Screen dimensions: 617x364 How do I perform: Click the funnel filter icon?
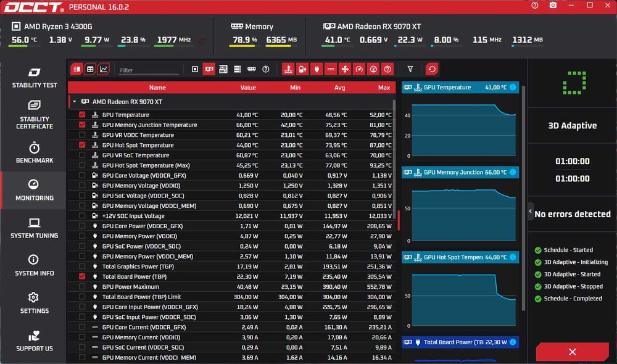click(410, 69)
